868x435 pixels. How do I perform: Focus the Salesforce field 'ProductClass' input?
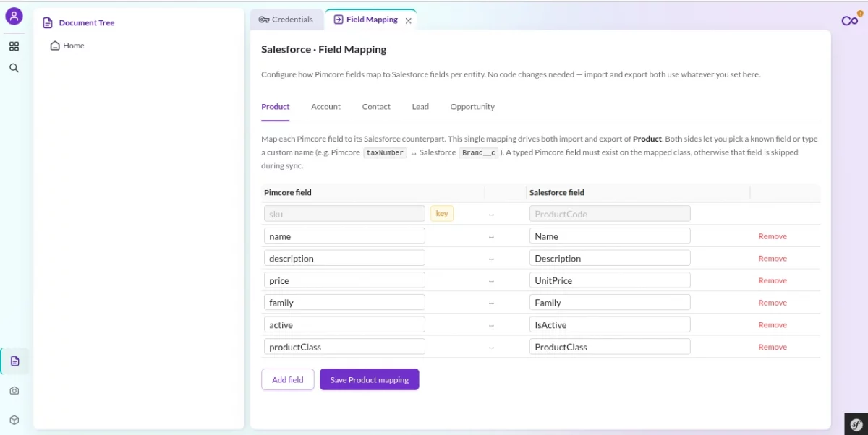point(610,347)
